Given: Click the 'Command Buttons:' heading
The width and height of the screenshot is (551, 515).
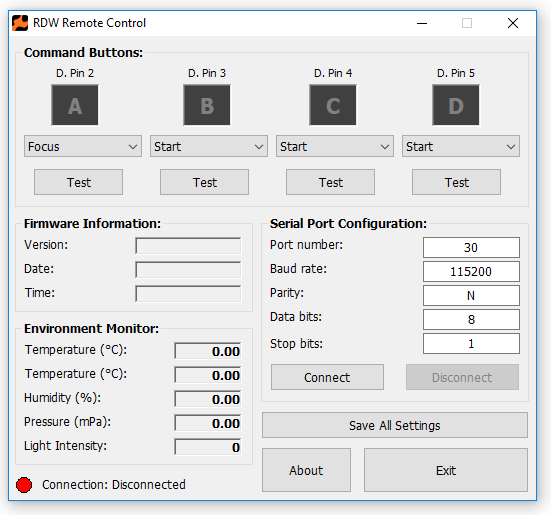Looking at the screenshot, I should 83,53.
